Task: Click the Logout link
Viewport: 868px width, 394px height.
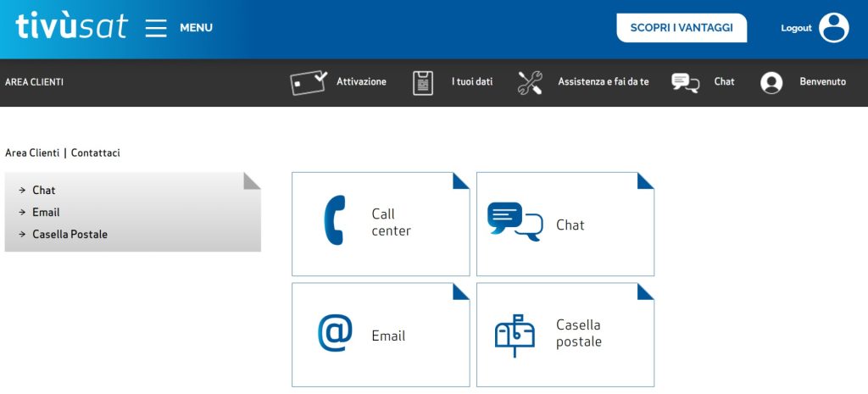Action: pos(796,28)
